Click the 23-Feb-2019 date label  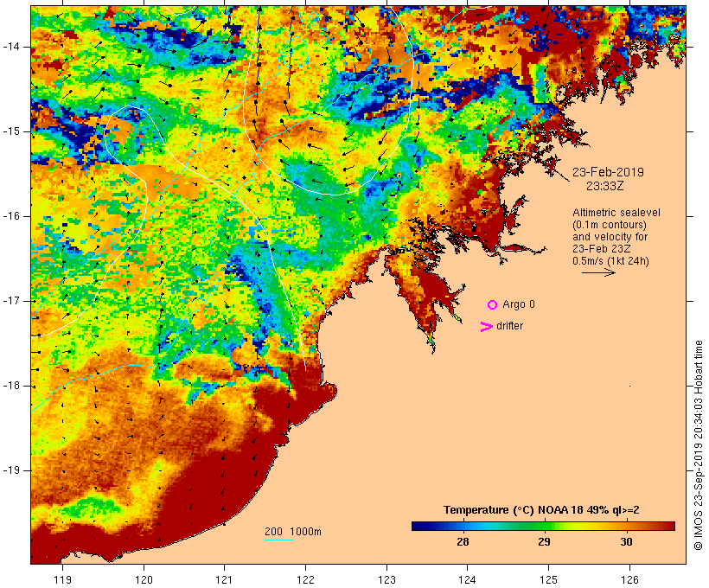coord(608,172)
